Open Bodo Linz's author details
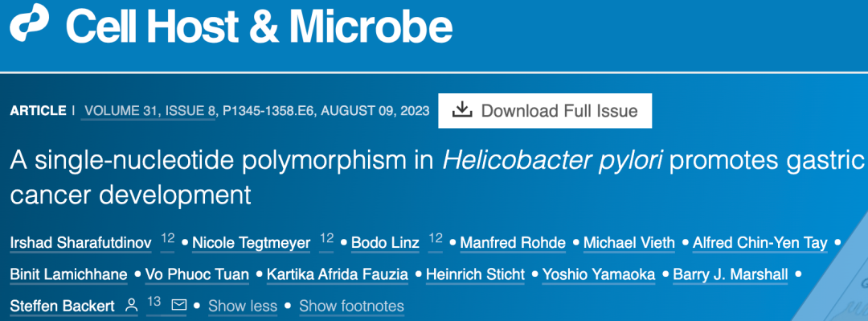This screenshot has width=868, height=321. 385,243
